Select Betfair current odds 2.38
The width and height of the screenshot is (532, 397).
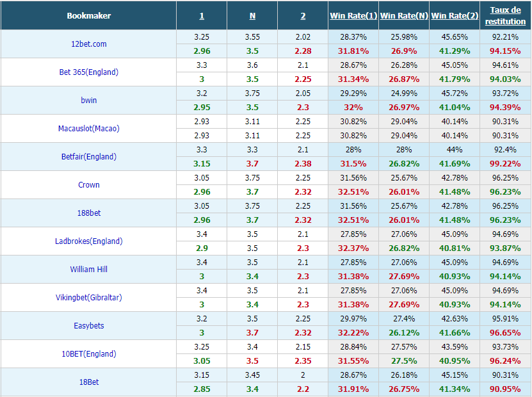303,163
